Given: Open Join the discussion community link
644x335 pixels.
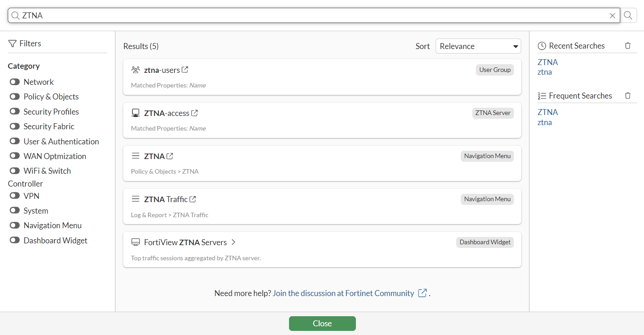Looking at the screenshot, I should click(344, 293).
